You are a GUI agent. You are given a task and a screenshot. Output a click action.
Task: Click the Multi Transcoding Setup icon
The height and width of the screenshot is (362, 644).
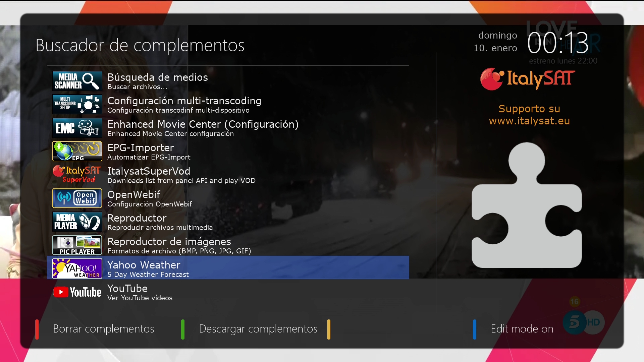point(77,104)
